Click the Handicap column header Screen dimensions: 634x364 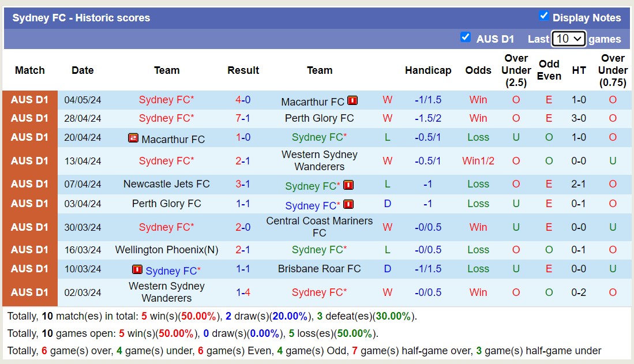click(428, 70)
